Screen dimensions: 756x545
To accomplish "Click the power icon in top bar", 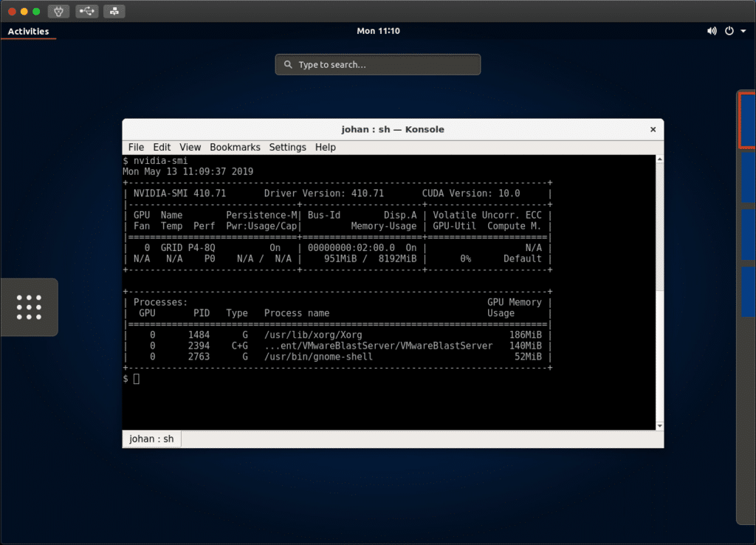I will [x=729, y=31].
